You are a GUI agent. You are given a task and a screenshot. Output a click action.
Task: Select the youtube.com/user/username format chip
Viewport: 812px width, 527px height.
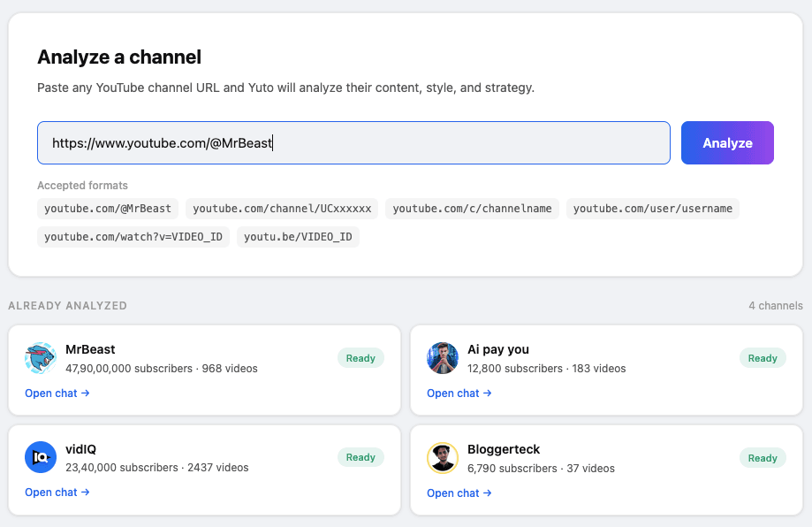[x=652, y=209]
